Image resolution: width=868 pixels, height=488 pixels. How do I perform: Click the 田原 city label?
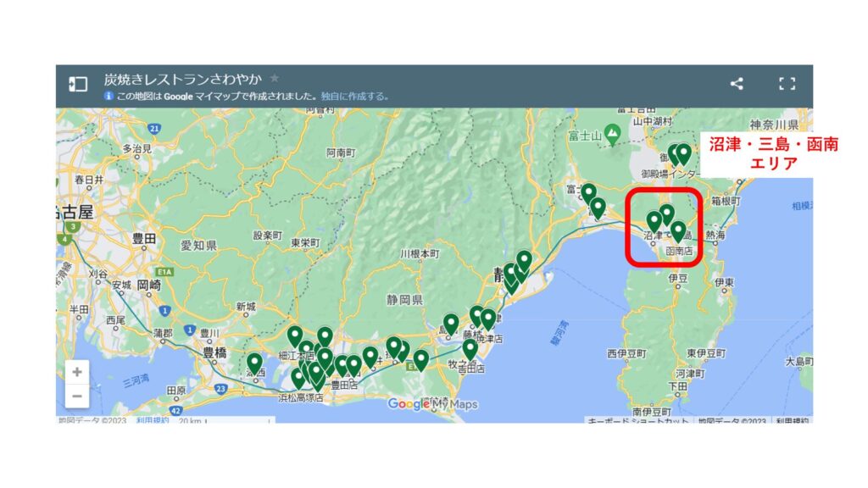pyautogui.click(x=176, y=391)
